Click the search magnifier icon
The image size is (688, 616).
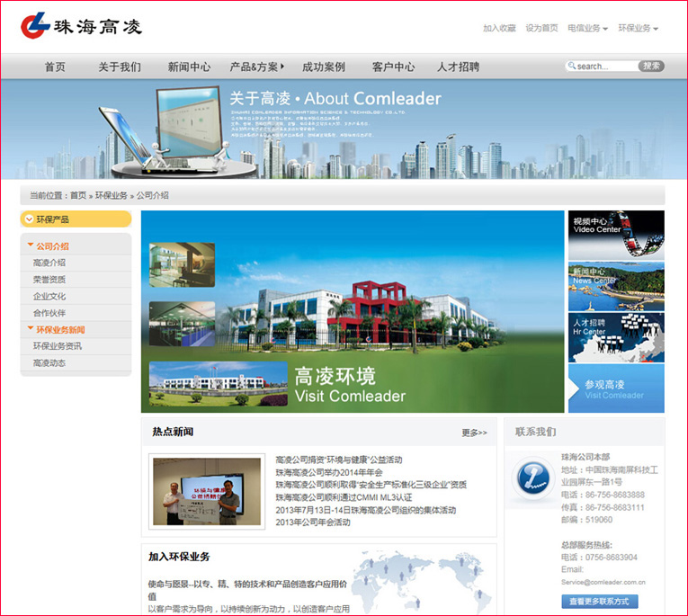572,66
